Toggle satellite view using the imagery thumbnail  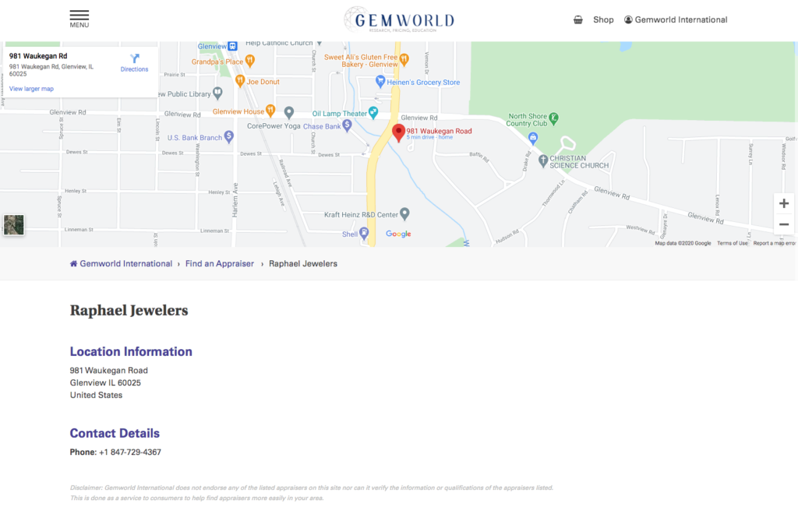pyautogui.click(x=14, y=224)
